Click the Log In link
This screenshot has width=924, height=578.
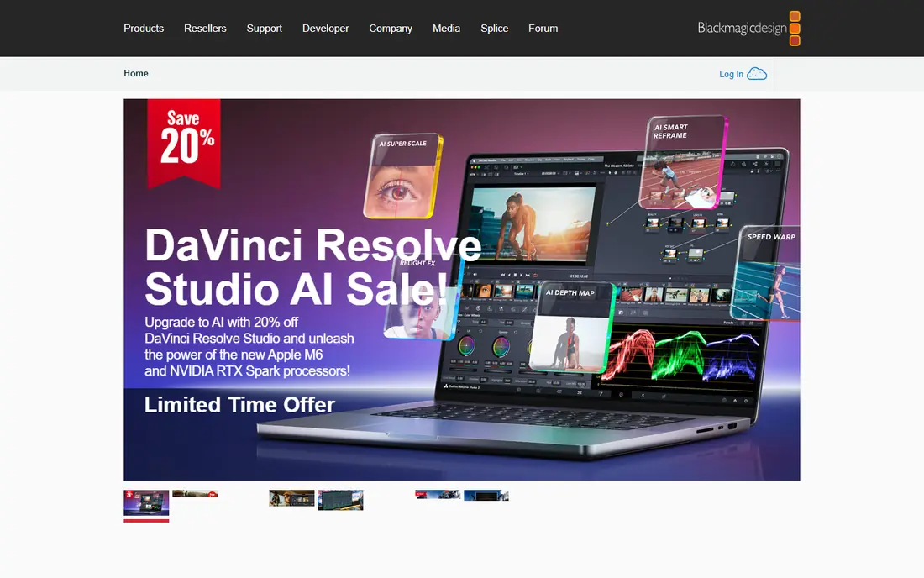(x=731, y=74)
